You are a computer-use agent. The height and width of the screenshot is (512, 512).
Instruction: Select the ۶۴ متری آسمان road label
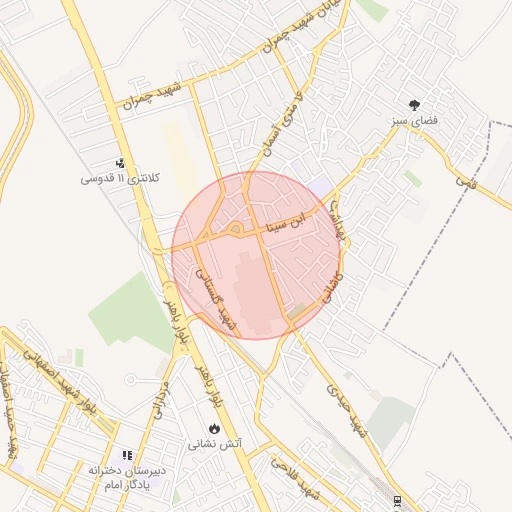point(283,125)
